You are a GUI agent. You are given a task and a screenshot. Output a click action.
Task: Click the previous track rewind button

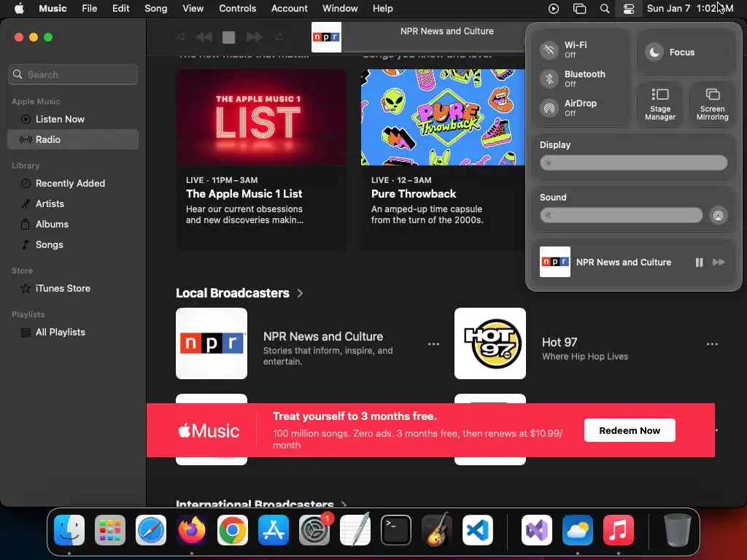pyautogui.click(x=204, y=36)
